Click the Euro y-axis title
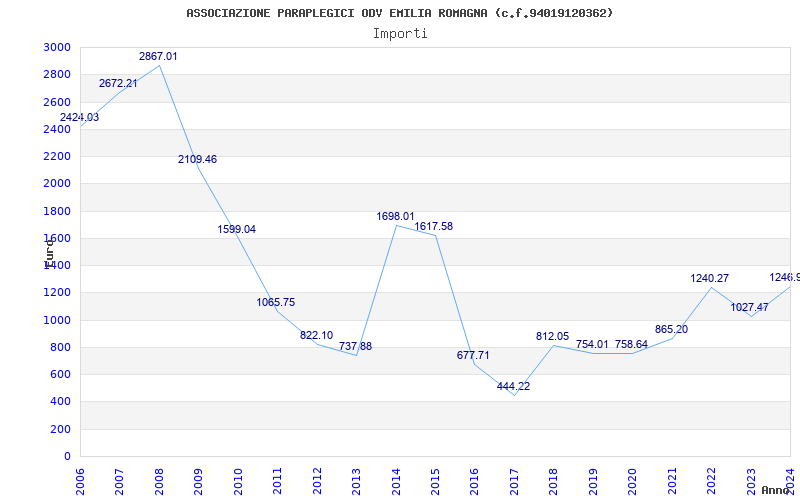The image size is (800, 500). pyautogui.click(x=49, y=253)
